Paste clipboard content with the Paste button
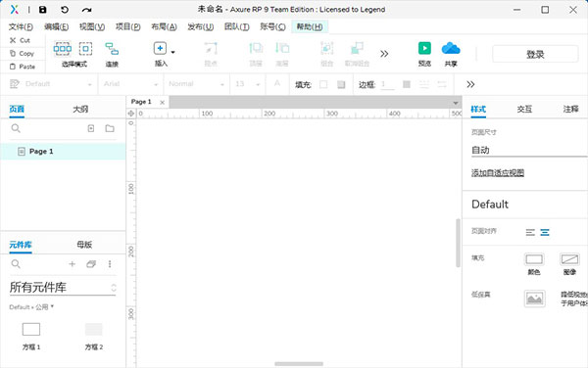 (23, 67)
